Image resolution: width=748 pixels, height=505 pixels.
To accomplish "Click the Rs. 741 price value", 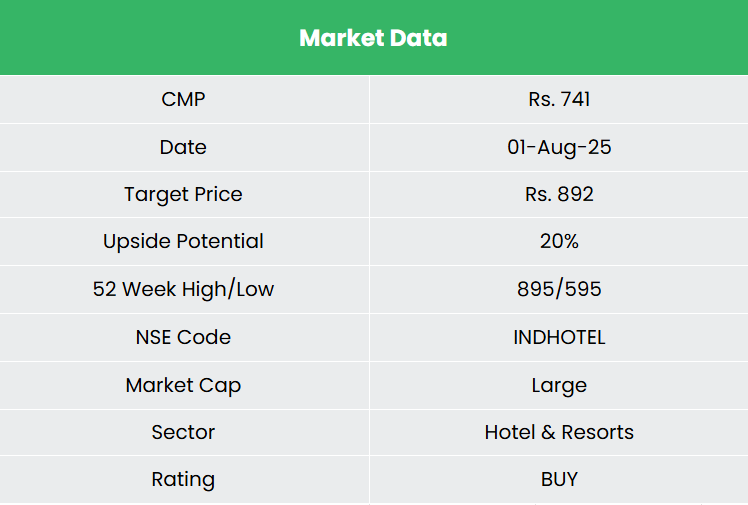I will click(x=559, y=99).
